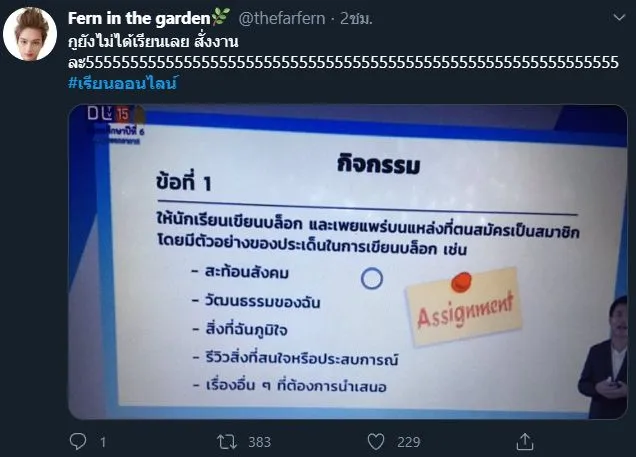Viewport: 636px width, 457px height.
Task: Click the ข้อที่ 1 heading in slide
Action: click(184, 181)
